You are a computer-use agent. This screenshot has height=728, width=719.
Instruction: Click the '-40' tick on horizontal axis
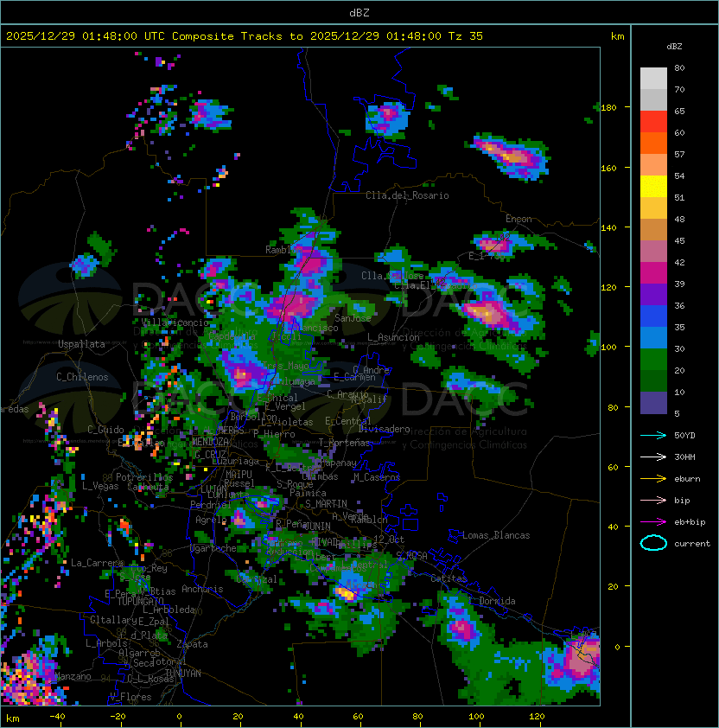click(x=57, y=717)
